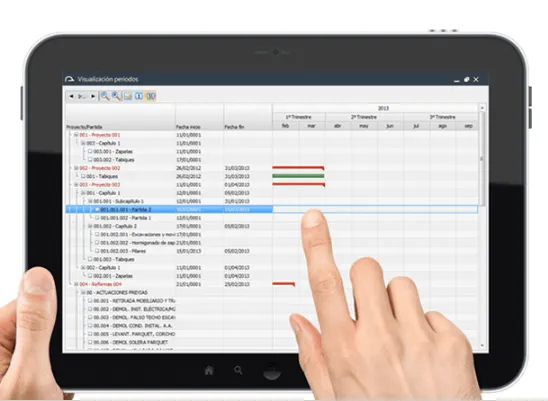This screenshot has height=401, width=548.
Task: Click the first magnifier zoom icon
Action: [x=105, y=96]
